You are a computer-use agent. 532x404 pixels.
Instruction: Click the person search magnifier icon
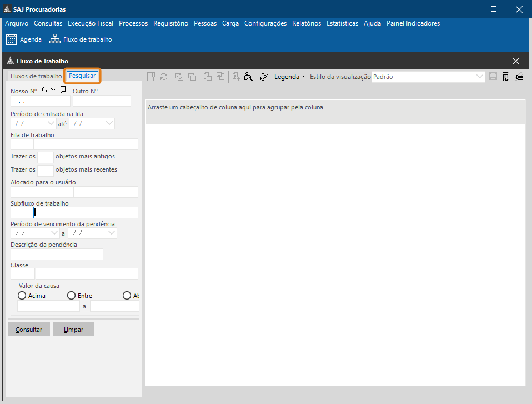pos(248,77)
